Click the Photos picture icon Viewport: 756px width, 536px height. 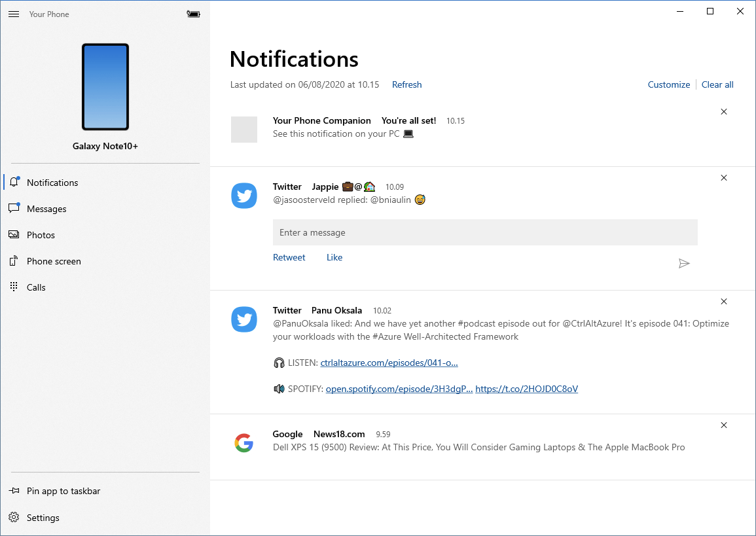[14, 235]
